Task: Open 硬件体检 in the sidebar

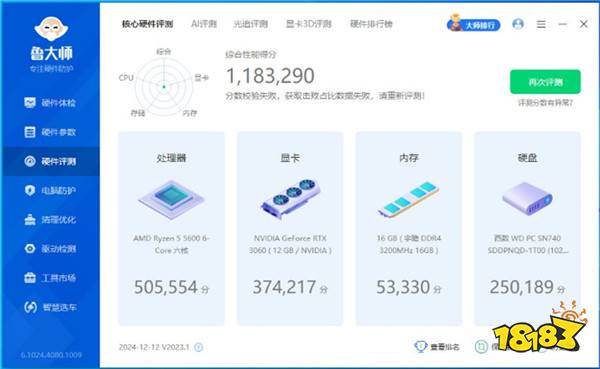Action: point(50,103)
